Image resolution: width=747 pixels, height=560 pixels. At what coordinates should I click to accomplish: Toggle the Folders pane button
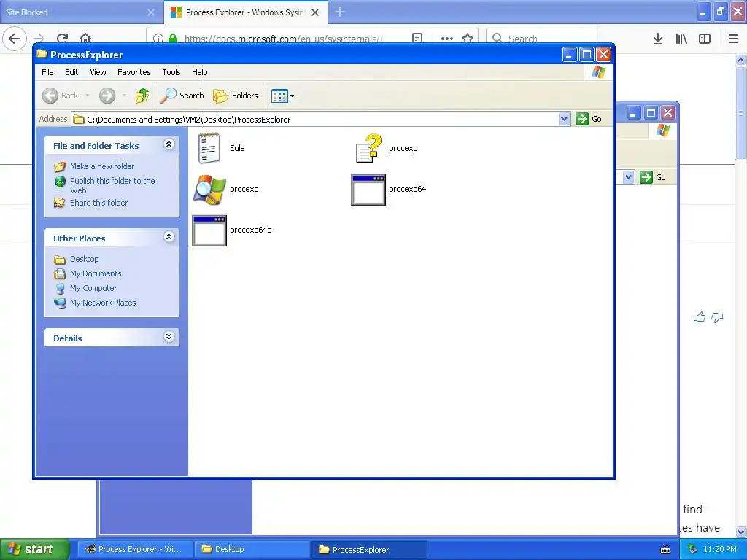(x=236, y=96)
